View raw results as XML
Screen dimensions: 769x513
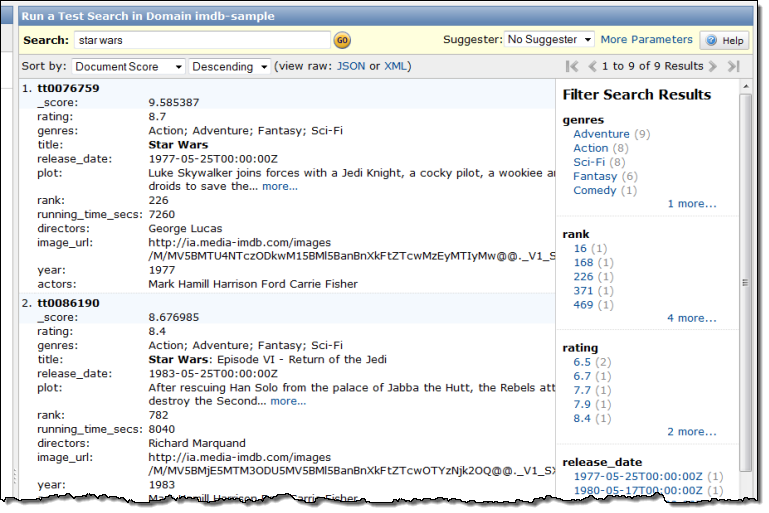pyautogui.click(x=396, y=67)
